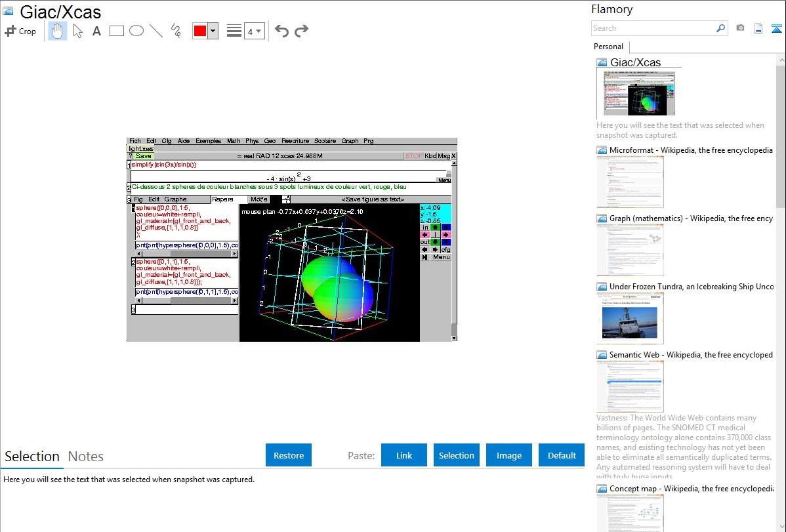Activate the Crop tool

[x=20, y=31]
